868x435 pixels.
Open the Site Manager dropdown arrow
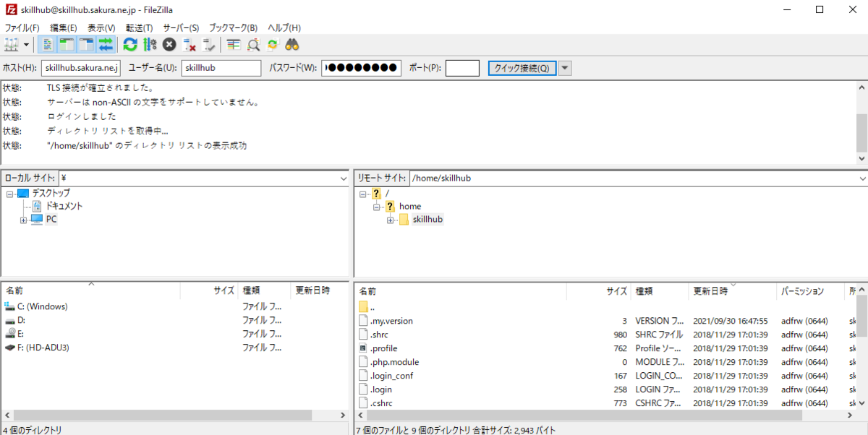(27, 45)
